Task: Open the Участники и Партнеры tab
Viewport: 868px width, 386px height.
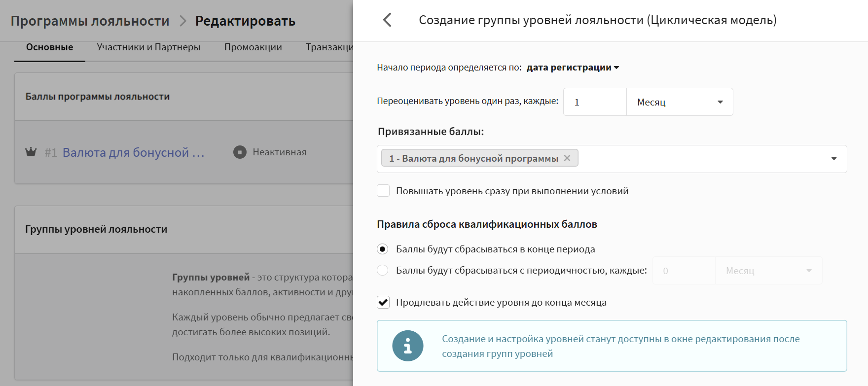Action: [148, 47]
